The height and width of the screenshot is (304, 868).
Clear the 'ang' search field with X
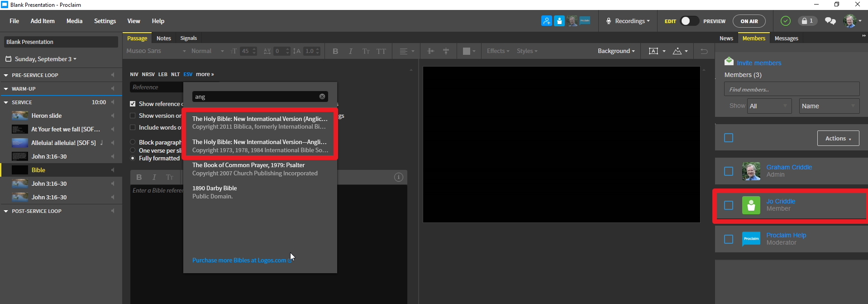(322, 97)
